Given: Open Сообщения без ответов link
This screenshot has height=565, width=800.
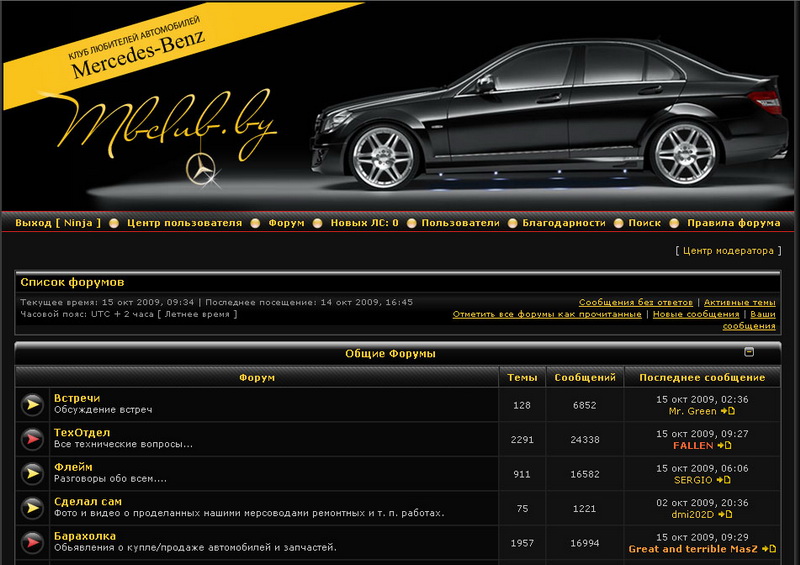Looking at the screenshot, I should click(x=636, y=302).
